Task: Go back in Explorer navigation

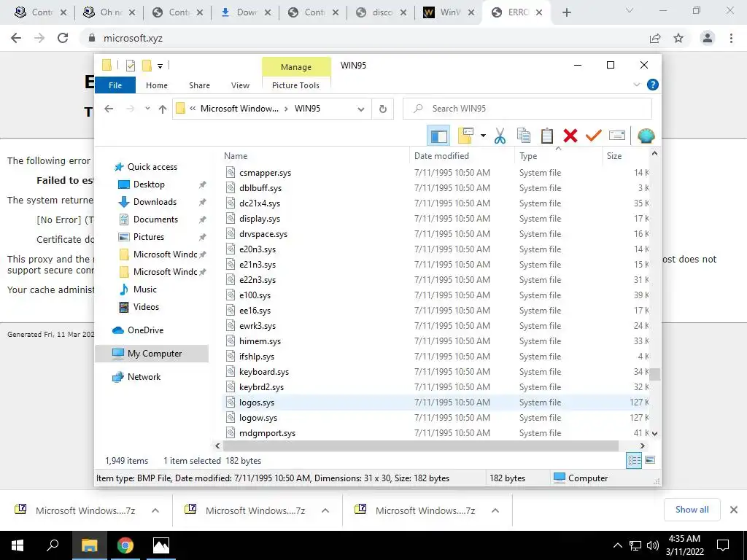Action: [109, 109]
